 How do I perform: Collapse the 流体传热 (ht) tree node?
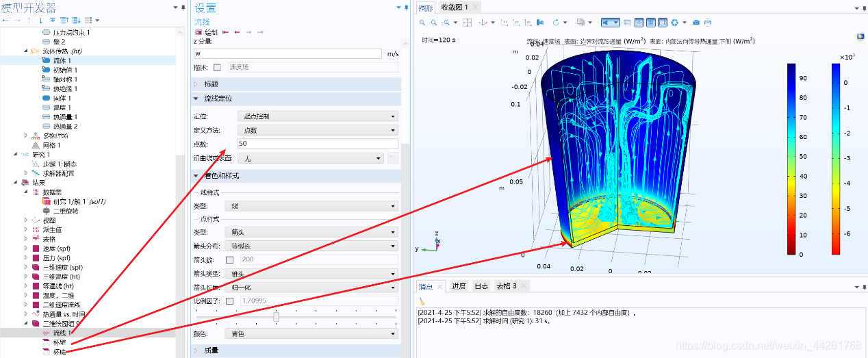click(x=26, y=51)
